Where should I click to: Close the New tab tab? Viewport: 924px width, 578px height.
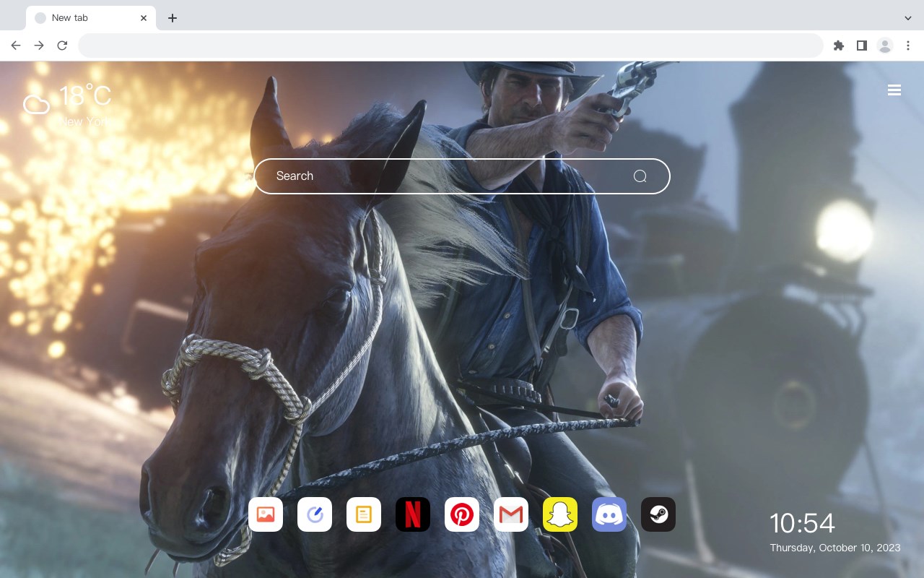(x=144, y=18)
